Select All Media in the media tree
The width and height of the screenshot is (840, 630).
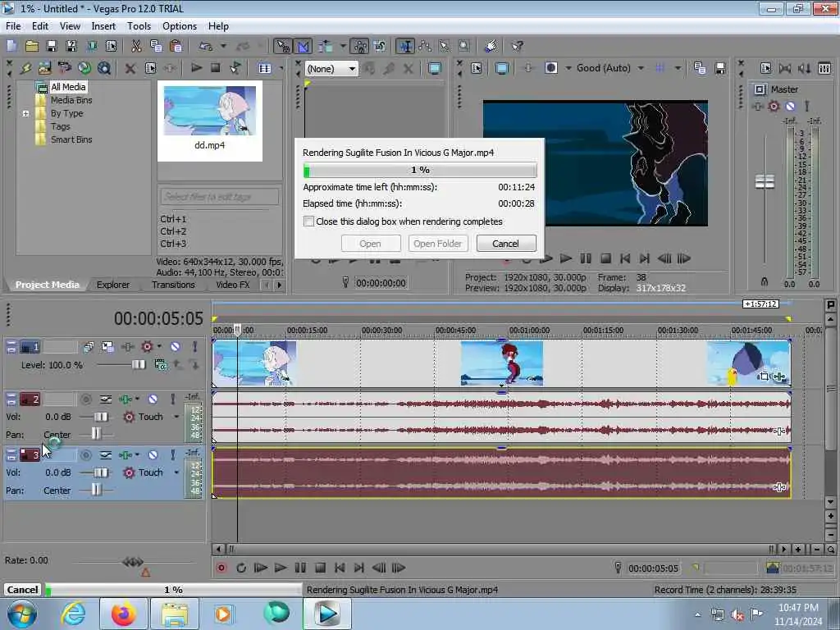[x=68, y=87]
